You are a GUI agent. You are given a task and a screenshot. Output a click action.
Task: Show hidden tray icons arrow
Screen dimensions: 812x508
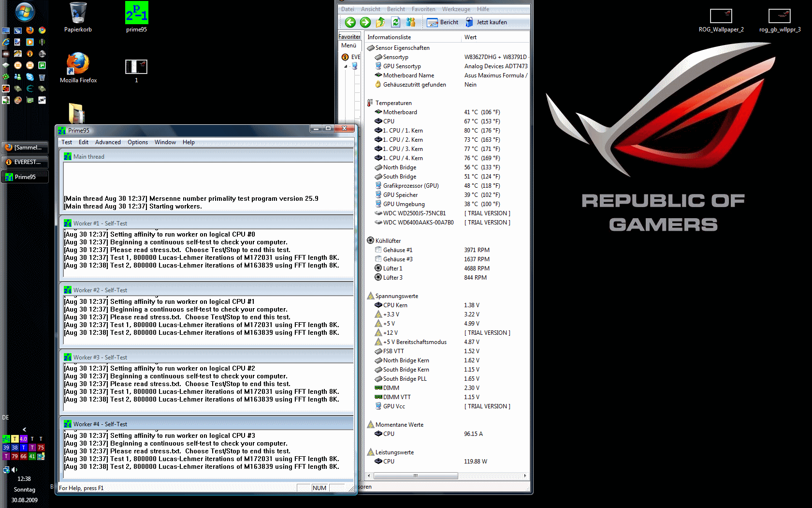[24, 429]
